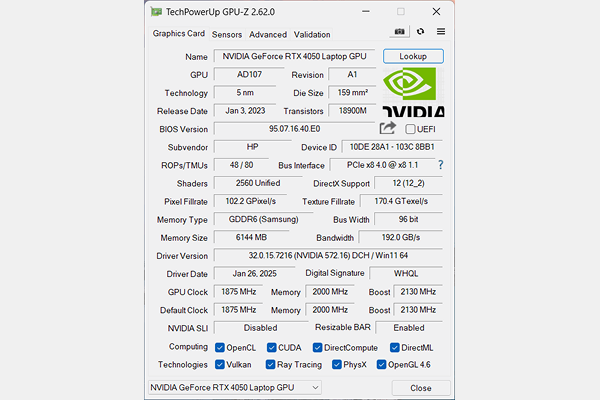The image size is (600, 400).
Task: Toggle the Ray Tracing checkbox
Action: [x=270, y=364]
